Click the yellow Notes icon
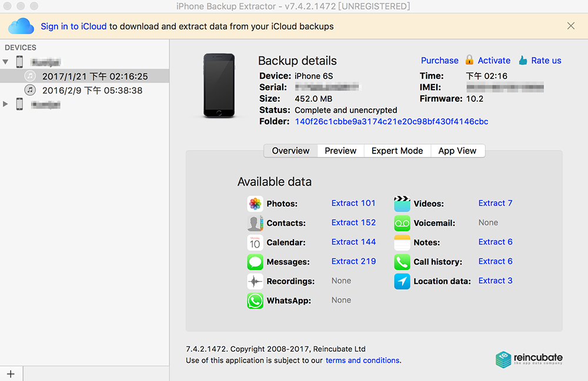 402,243
